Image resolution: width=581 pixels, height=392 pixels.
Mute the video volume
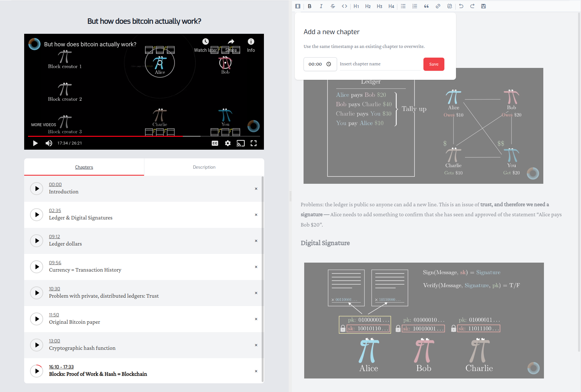pos(49,143)
